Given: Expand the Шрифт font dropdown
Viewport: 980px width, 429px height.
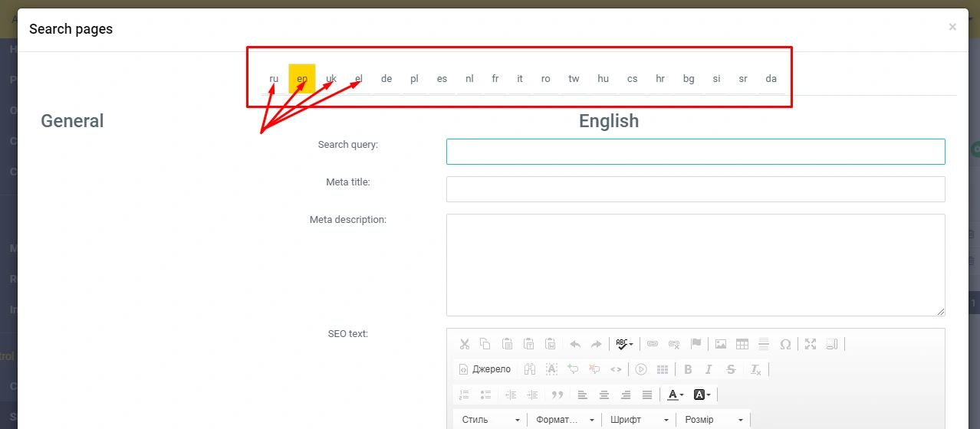Looking at the screenshot, I should (x=637, y=420).
